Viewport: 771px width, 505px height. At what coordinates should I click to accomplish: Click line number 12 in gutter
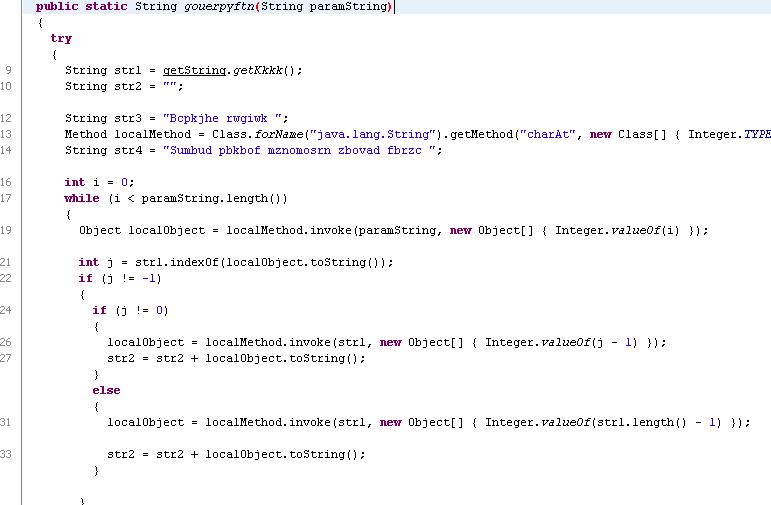point(6,118)
